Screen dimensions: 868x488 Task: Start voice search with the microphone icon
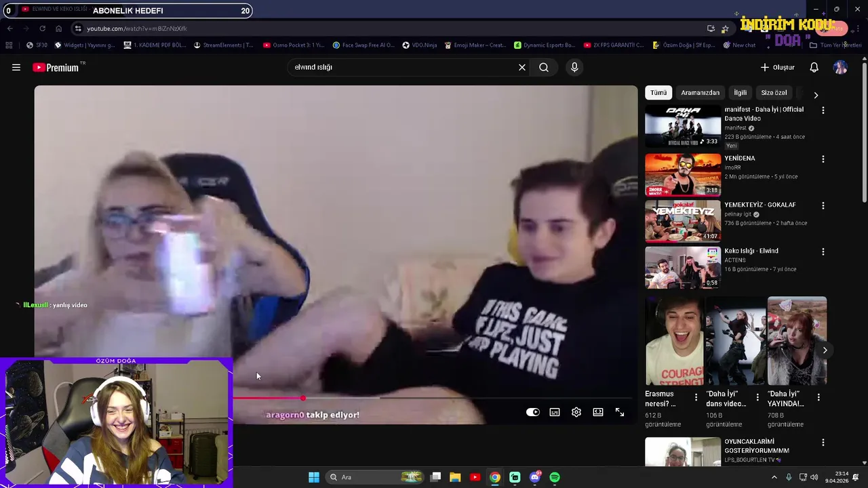click(574, 67)
